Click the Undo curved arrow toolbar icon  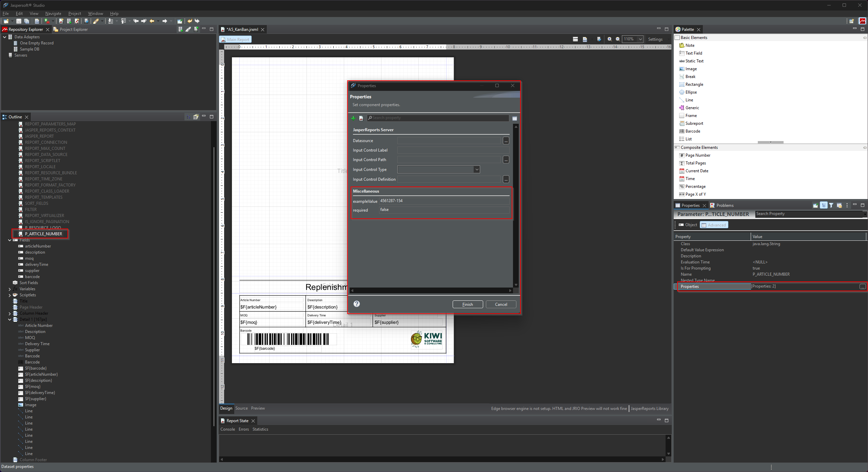pos(190,21)
